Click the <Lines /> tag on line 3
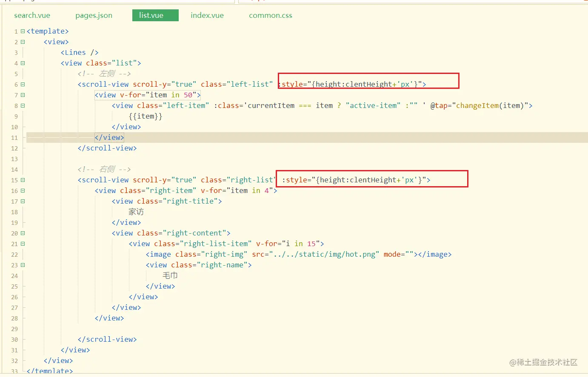588x377 pixels. (80, 52)
